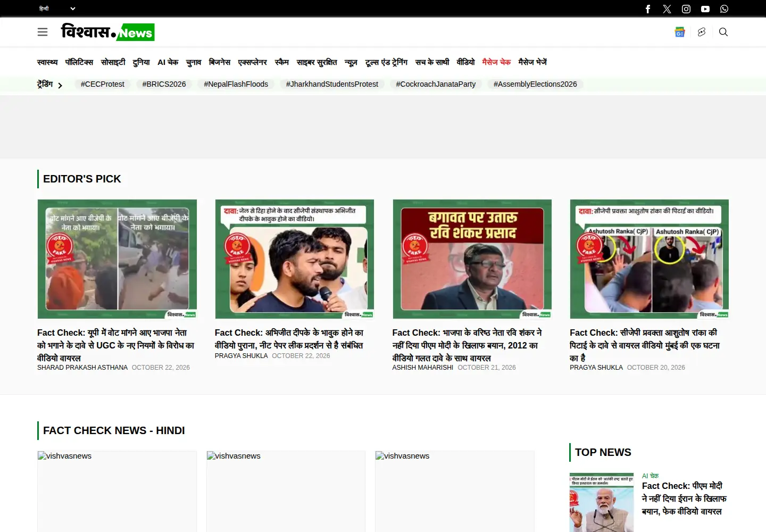Open the YouTube channel icon
Image resolution: width=766 pixels, height=532 pixels.
705,9
